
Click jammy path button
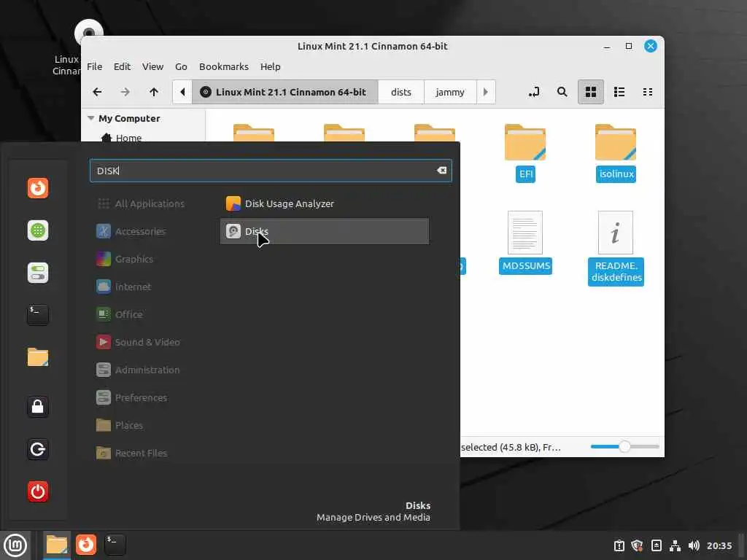pyautogui.click(x=450, y=92)
